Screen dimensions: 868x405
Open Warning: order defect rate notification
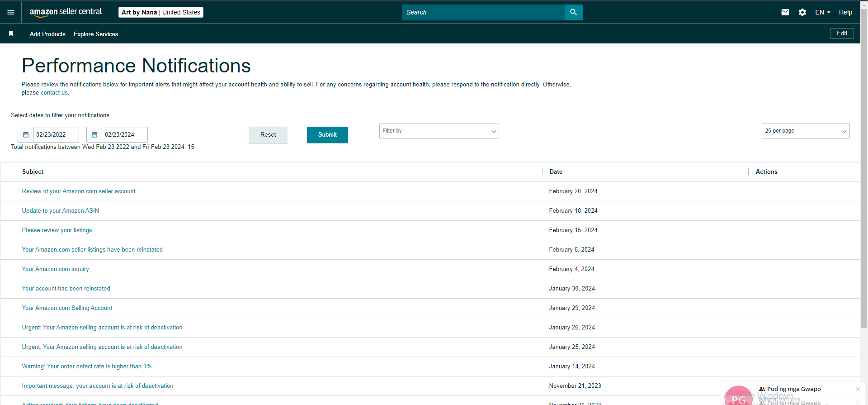pos(87,367)
